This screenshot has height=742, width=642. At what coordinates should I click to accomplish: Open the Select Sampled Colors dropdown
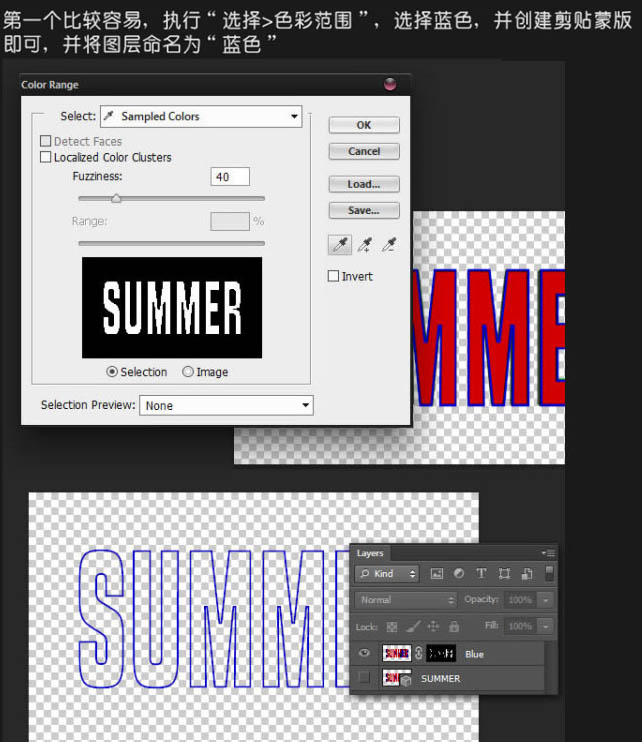coord(201,116)
